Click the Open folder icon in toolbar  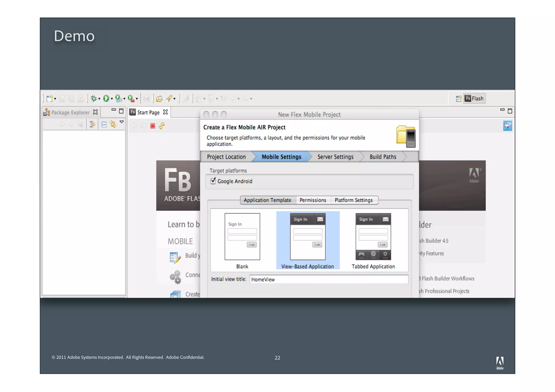click(159, 99)
